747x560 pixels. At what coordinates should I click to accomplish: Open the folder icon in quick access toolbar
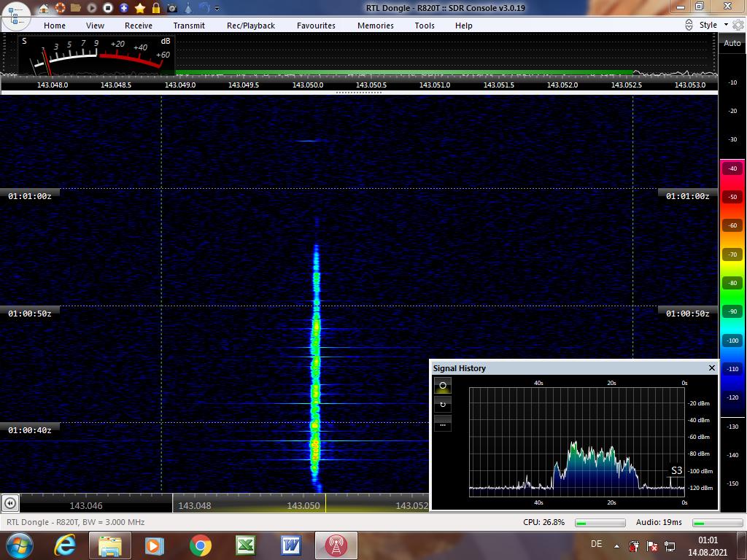coord(76,8)
